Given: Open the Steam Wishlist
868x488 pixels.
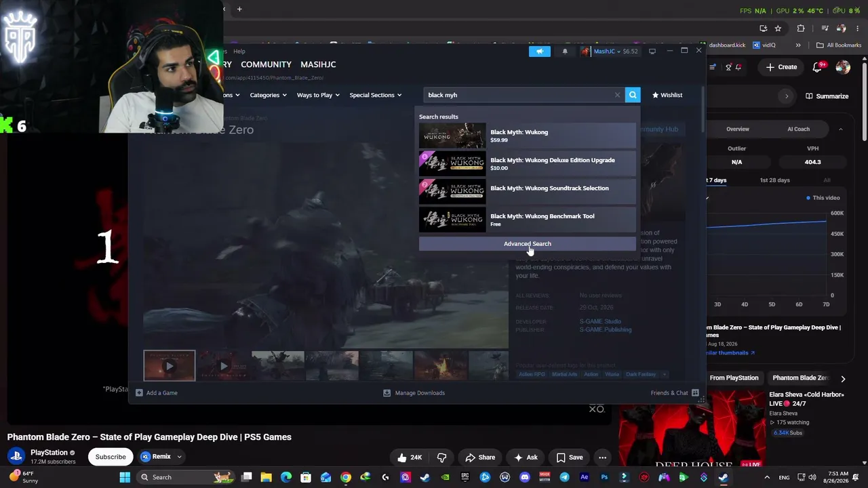Looking at the screenshot, I should tap(667, 95).
